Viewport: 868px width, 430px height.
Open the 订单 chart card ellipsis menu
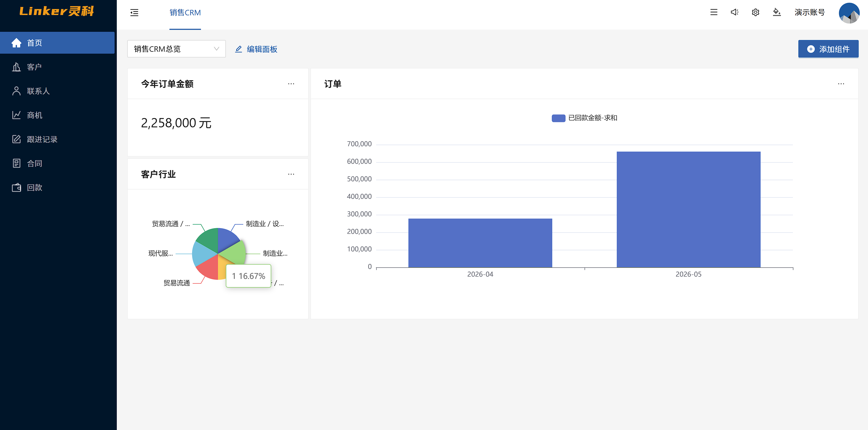pos(841,84)
